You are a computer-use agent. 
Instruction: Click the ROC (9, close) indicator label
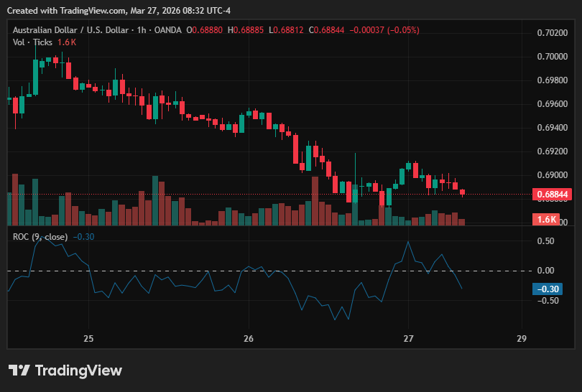[x=40, y=237]
